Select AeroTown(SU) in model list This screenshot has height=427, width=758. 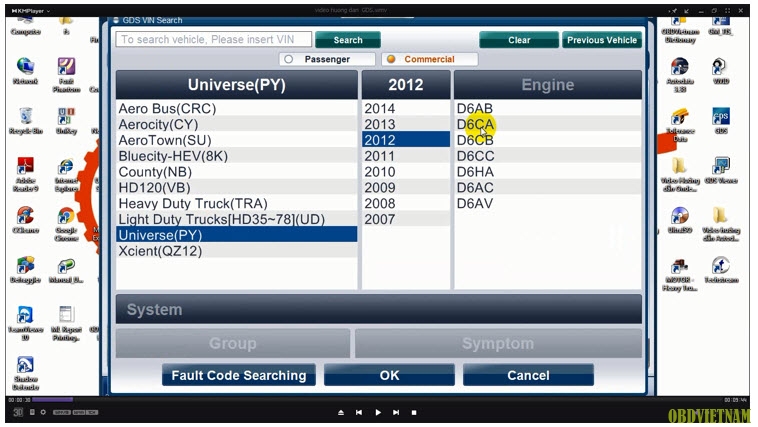(x=236, y=140)
